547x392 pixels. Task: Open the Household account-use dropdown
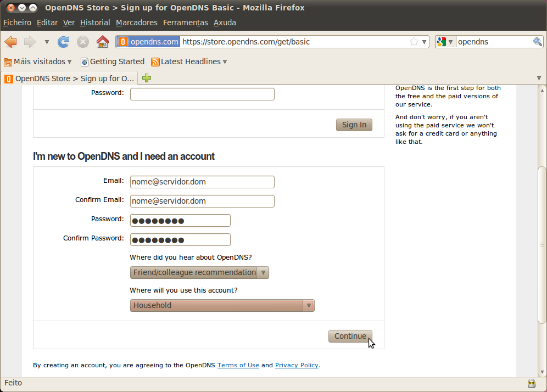pos(222,305)
